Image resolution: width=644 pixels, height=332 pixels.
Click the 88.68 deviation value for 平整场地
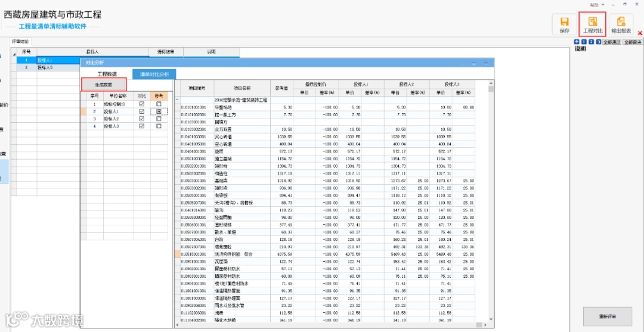point(464,107)
